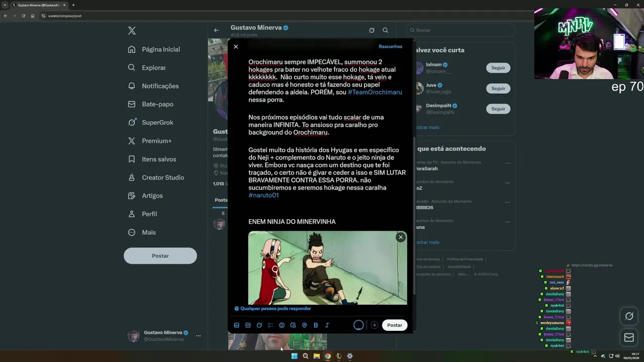Change reply setting Qualquer pessoa pode responder

point(273,309)
